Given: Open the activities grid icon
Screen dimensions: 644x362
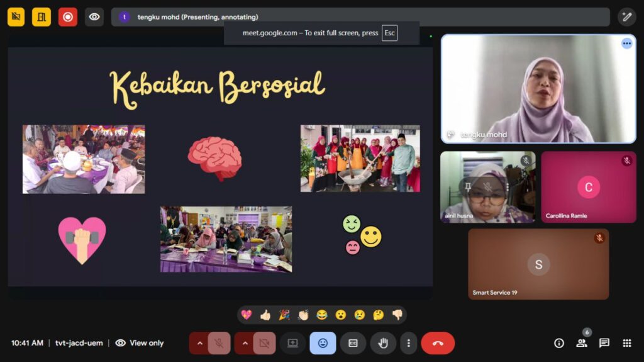Looking at the screenshot, I should point(627,343).
